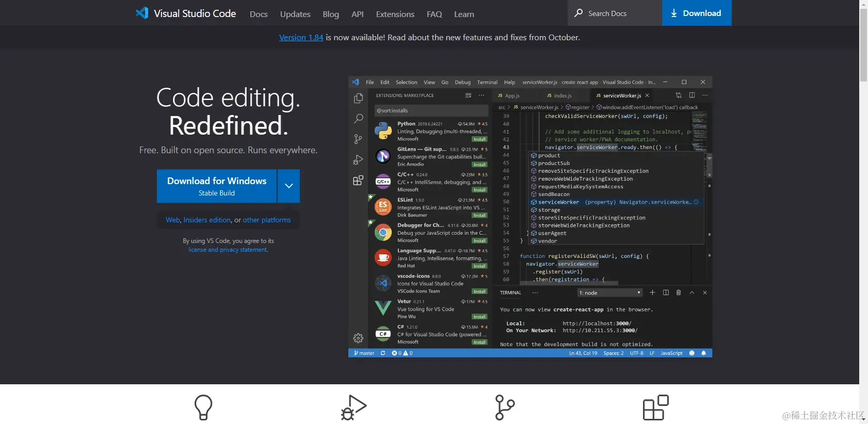
Task: Click JavaScript language mode in status bar
Action: point(671,353)
